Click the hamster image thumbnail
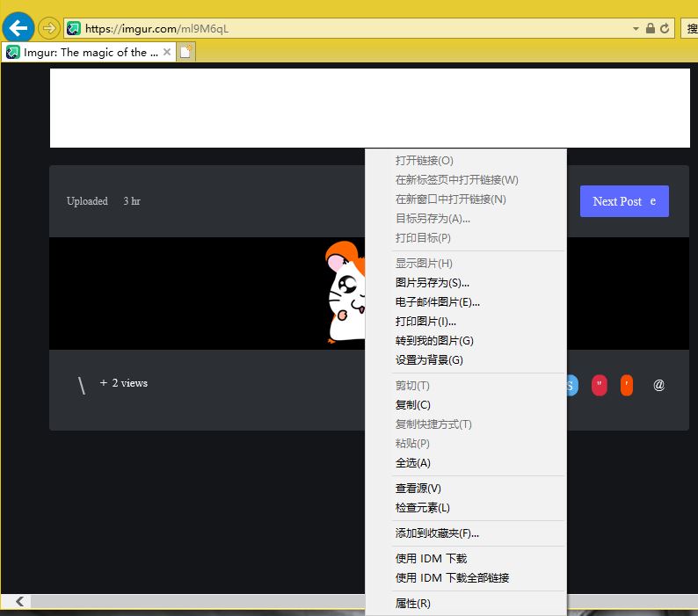 tap(345, 293)
